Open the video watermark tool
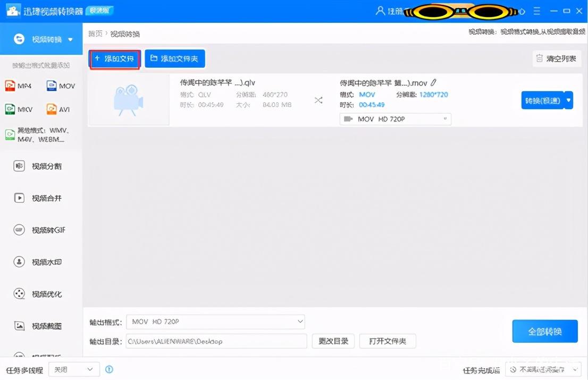This screenshot has height=380, width=588. (x=41, y=262)
